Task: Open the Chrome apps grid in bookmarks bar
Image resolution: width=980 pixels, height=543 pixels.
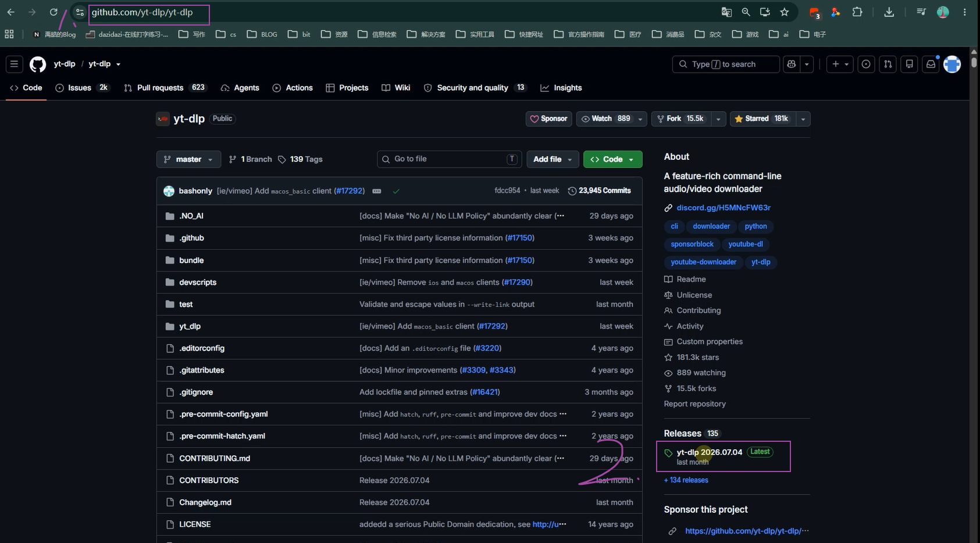Action: tap(9, 34)
